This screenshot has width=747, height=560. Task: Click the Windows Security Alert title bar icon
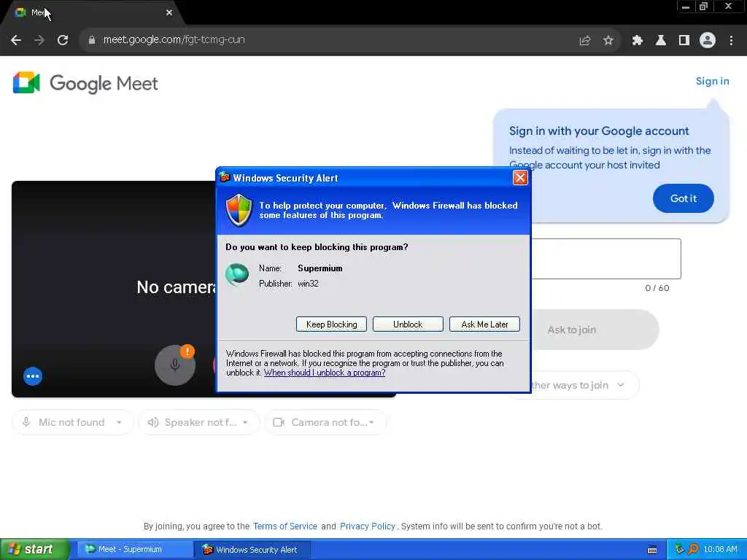click(x=225, y=178)
